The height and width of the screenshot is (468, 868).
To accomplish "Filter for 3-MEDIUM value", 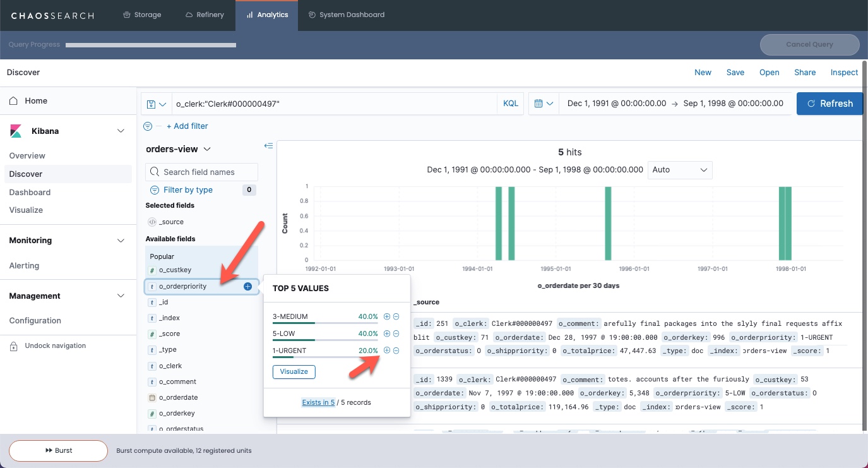I will click(387, 316).
